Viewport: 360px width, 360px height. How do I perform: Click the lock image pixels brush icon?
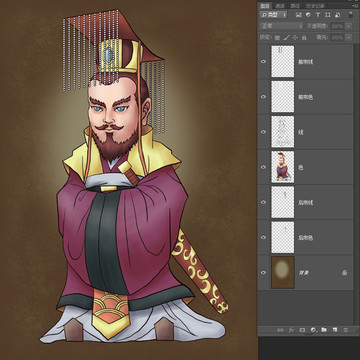286,37
